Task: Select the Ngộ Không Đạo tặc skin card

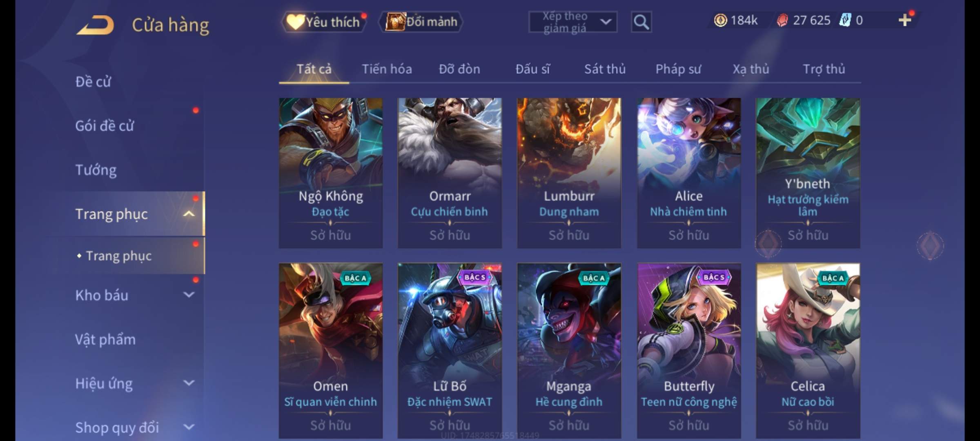Action: (x=331, y=173)
